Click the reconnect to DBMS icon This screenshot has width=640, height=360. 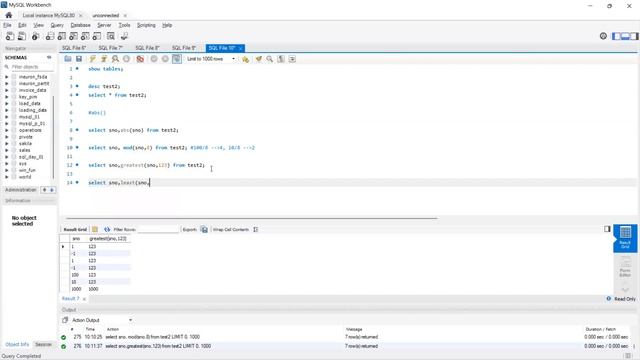point(124,36)
